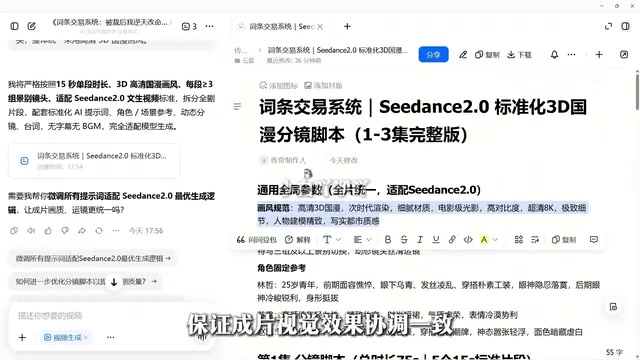
Task: Open the documents count icon showing 3
Action: (x=189, y=26)
